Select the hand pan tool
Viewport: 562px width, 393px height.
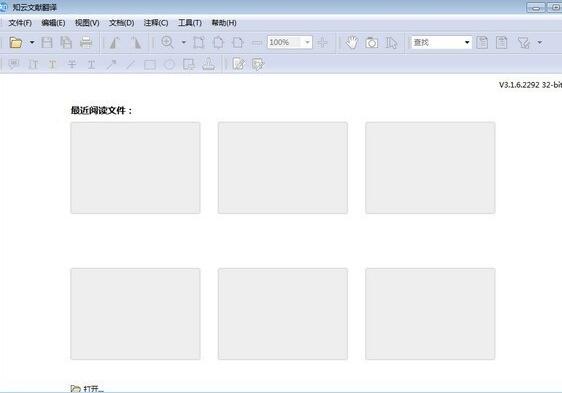point(352,43)
